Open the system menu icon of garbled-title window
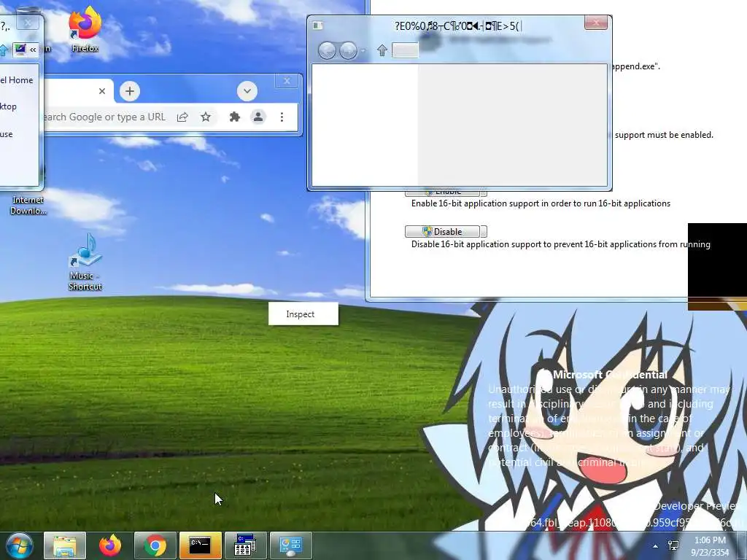 (318, 26)
